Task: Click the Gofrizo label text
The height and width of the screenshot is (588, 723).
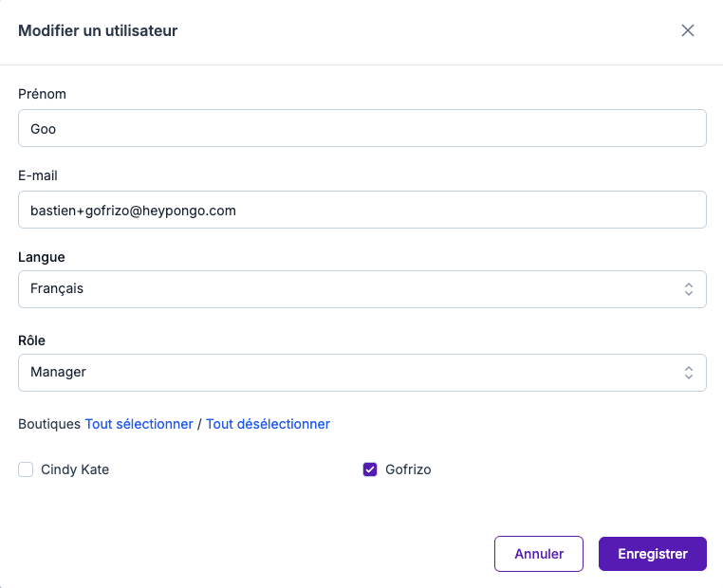Action: coord(408,469)
